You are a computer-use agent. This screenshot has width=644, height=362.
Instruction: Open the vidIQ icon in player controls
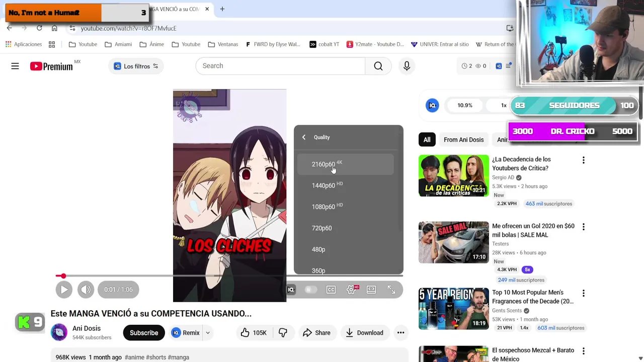point(290,290)
